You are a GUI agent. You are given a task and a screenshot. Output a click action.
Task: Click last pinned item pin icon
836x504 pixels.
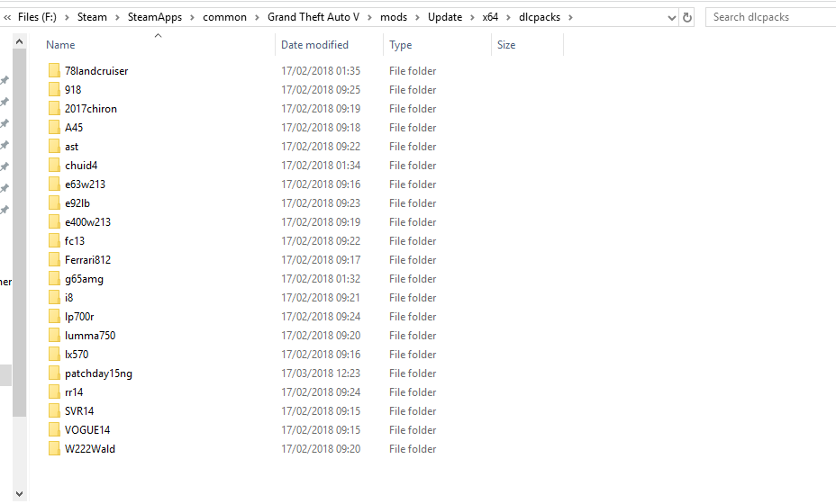point(5,210)
